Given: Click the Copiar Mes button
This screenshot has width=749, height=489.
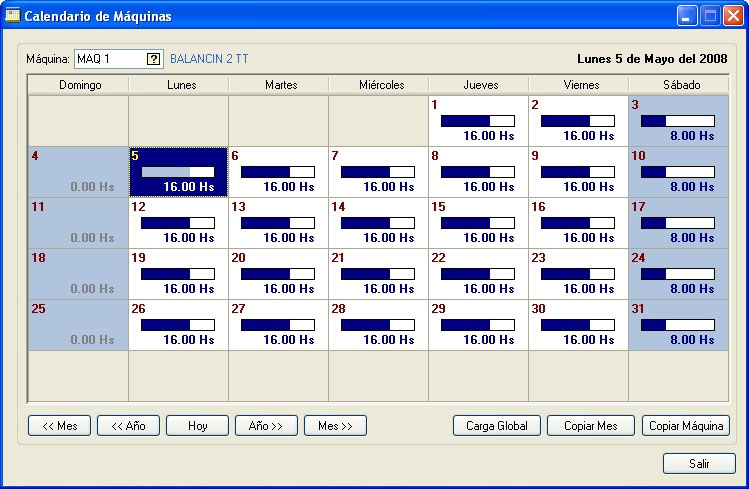Looking at the screenshot, I should point(591,426).
